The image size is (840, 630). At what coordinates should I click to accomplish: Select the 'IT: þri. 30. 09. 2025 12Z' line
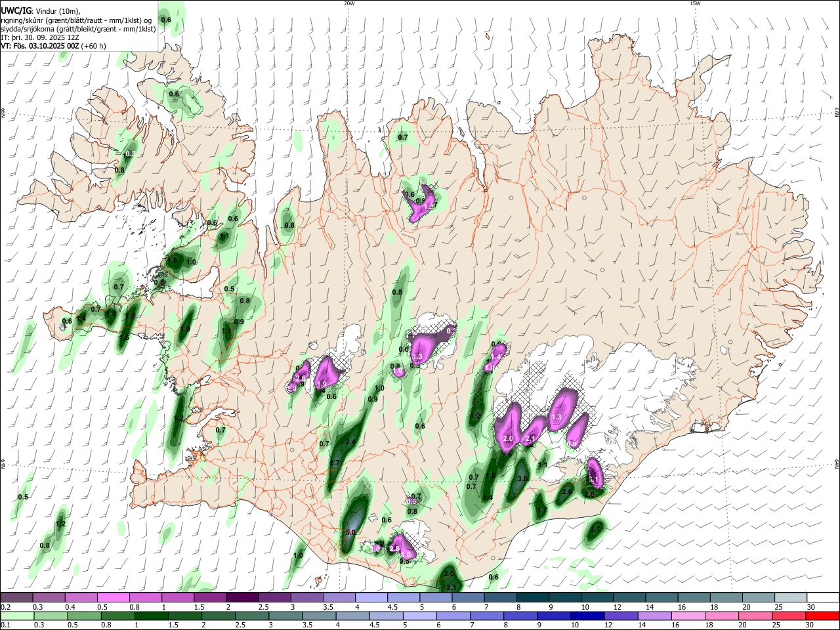coord(40,37)
